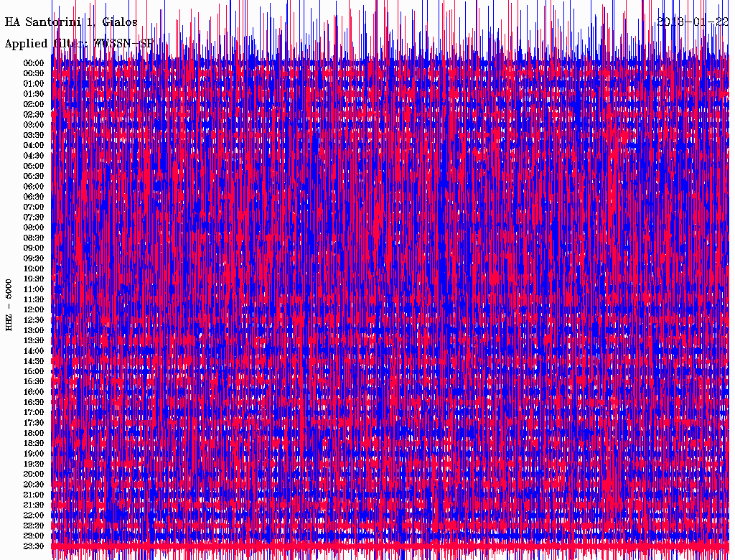735x560 pixels.
Task: Select the 01:30 time label
Action: 34,94
